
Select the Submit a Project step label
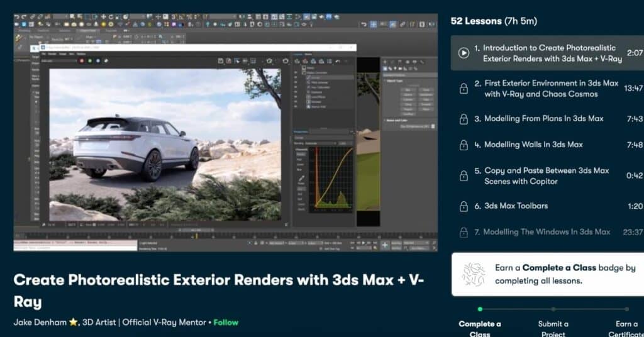(553, 329)
